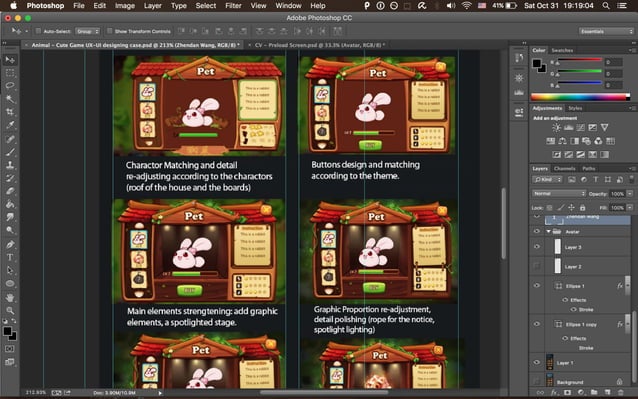Select the Zoom tool in the toolbox
The height and width of the screenshot is (399, 638).
click(x=10, y=311)
